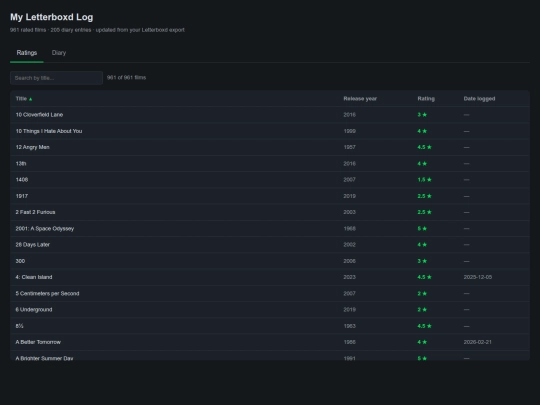This screenshot has width=540, height=405.
Task: Click the star rating for 13th
Action: point(422,163)
